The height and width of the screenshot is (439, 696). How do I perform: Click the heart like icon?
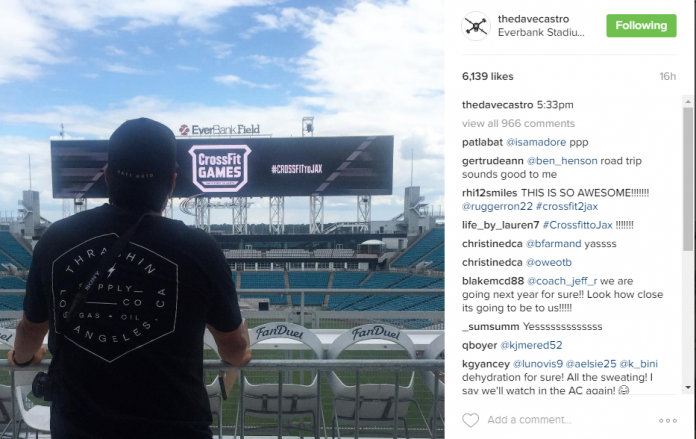click(471, 420)
